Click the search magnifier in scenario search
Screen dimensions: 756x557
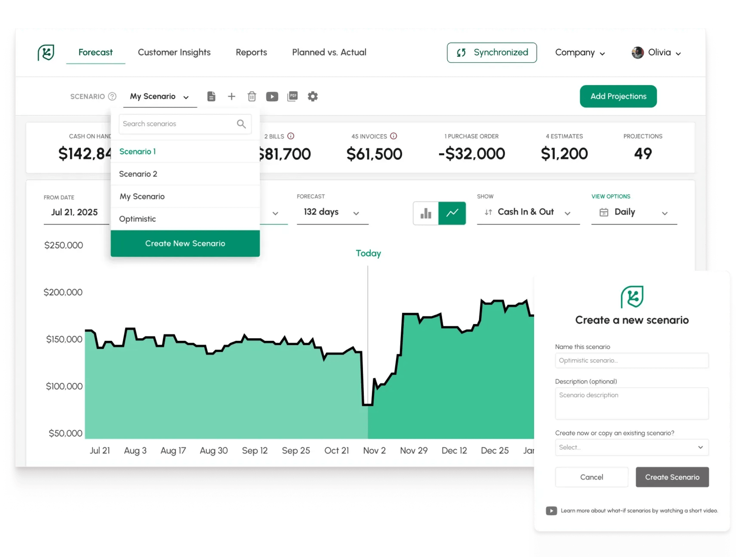[x=241, y=124]
